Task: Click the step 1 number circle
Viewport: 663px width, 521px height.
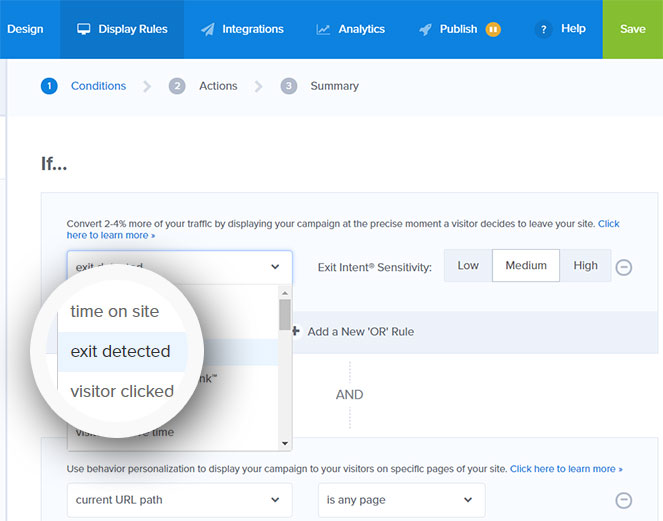Action: tap(49, 86)
